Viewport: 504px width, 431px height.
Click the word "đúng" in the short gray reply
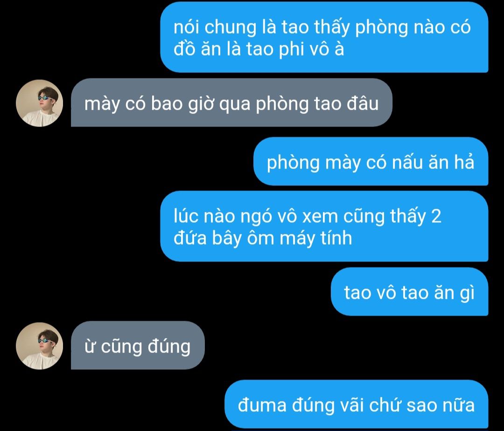169,347
